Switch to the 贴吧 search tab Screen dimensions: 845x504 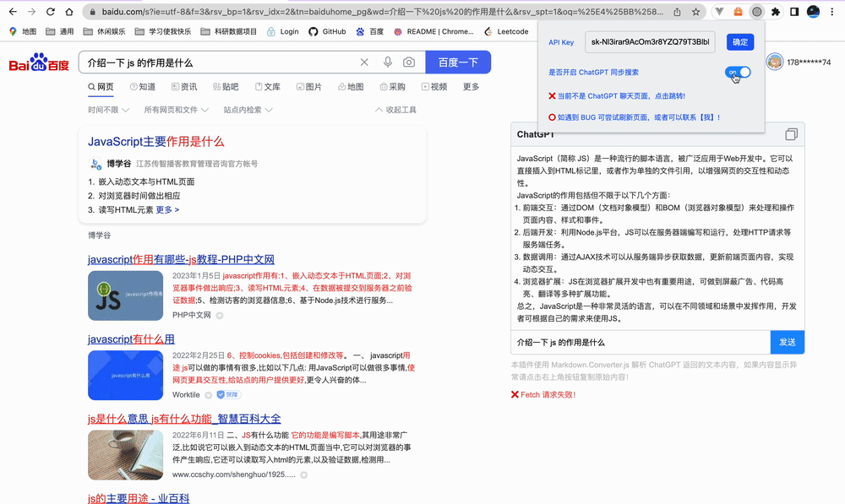[226, 87]
